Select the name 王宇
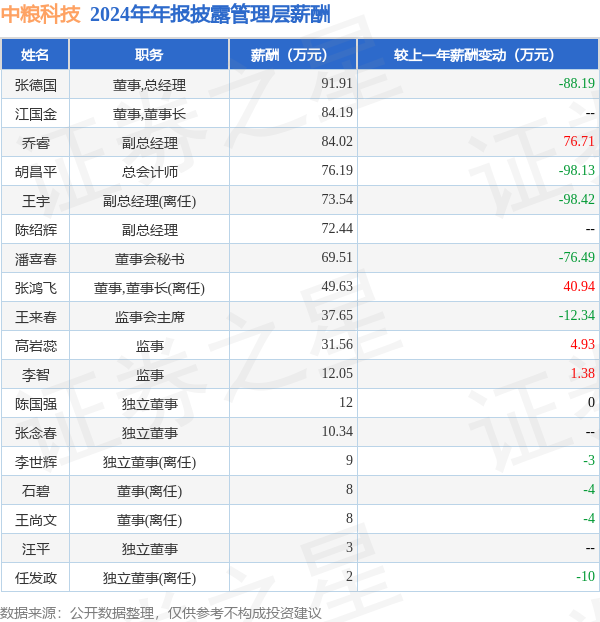600x622 pixels. [36, 201]
